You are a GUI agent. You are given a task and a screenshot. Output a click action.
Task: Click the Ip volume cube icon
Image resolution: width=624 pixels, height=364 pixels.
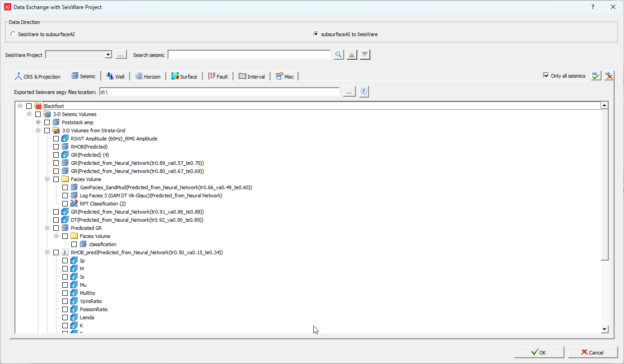75,261
